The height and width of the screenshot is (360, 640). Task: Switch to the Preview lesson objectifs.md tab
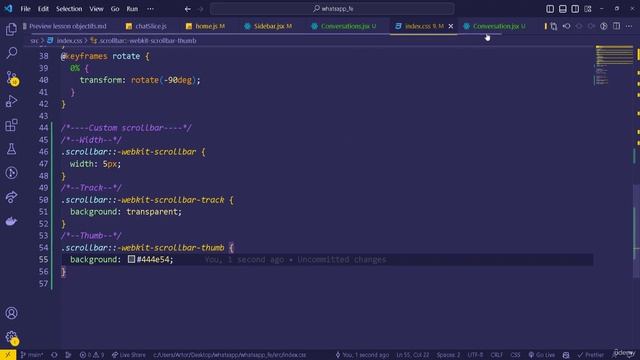[x=65, y=26]
